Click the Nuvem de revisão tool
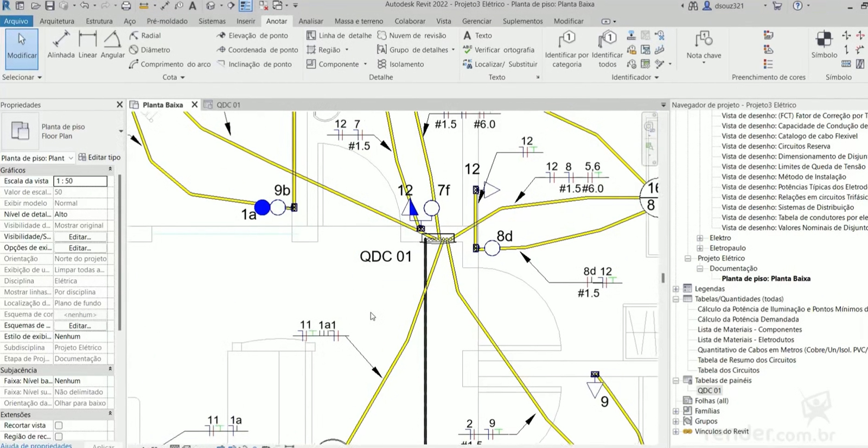This screenshot has height=448, width=868. coord(412,35)
